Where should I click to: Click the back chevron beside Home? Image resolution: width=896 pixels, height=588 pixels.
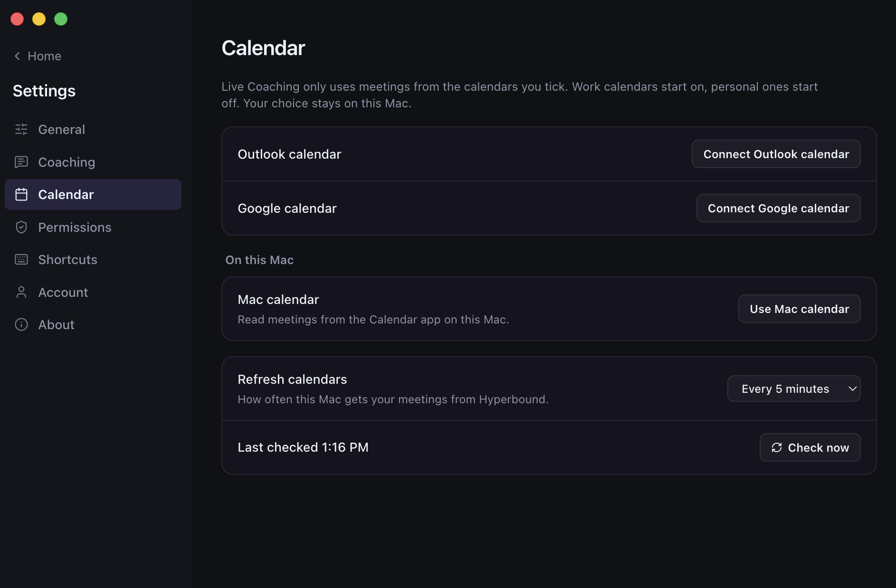click(x=17, y=56)
